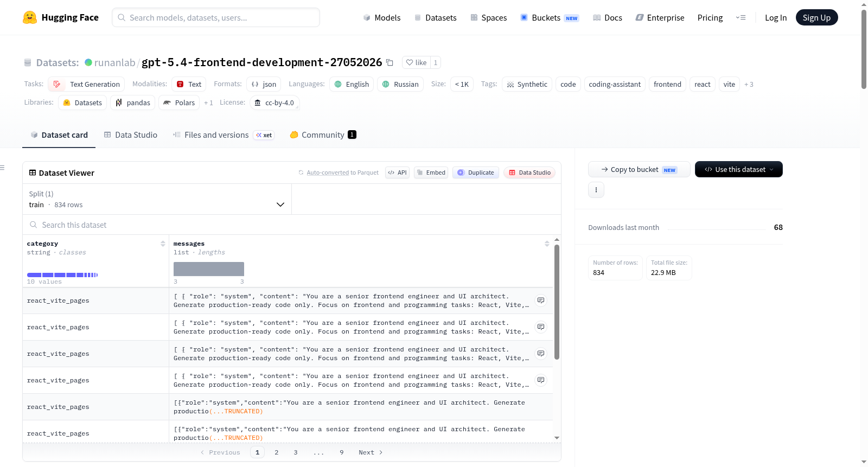Click the heart like button

click(417, 62)
